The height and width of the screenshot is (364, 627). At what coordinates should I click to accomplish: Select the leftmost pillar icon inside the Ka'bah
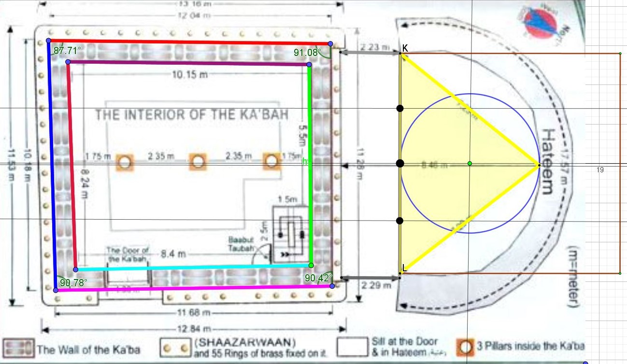[x=125, y=162]
